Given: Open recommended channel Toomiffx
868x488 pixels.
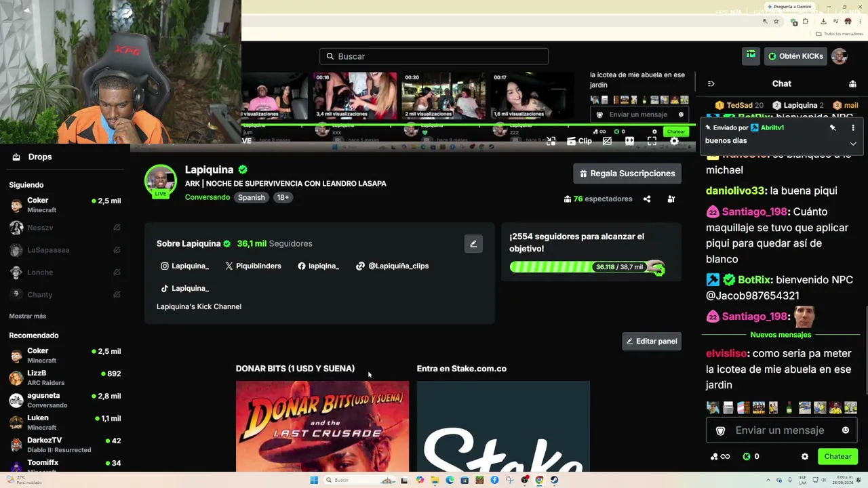Looking at the screenshot, I should click(x=65, y=465).
